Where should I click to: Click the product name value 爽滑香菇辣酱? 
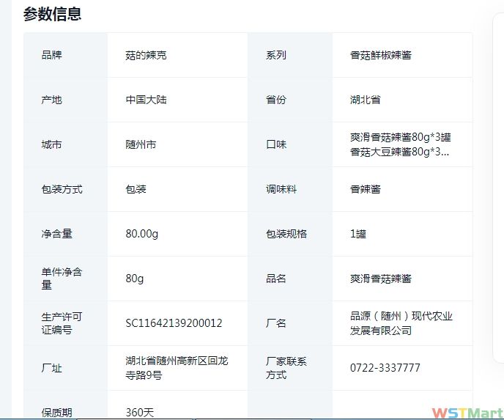(x=381, y=279)
